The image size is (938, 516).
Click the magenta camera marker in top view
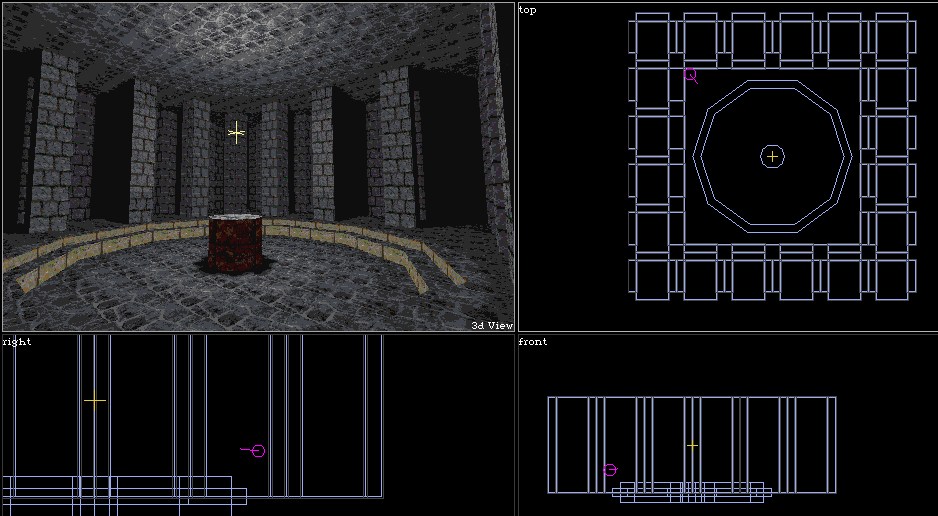[690, 76]
